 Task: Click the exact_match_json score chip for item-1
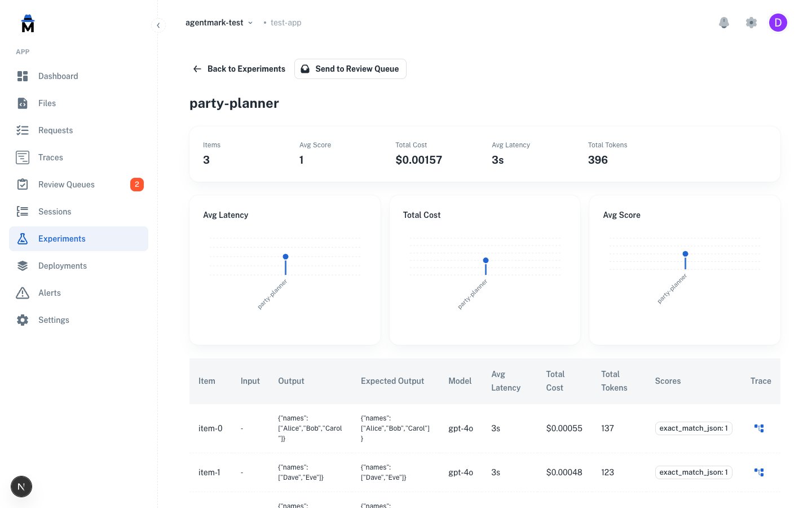[694, 472]
